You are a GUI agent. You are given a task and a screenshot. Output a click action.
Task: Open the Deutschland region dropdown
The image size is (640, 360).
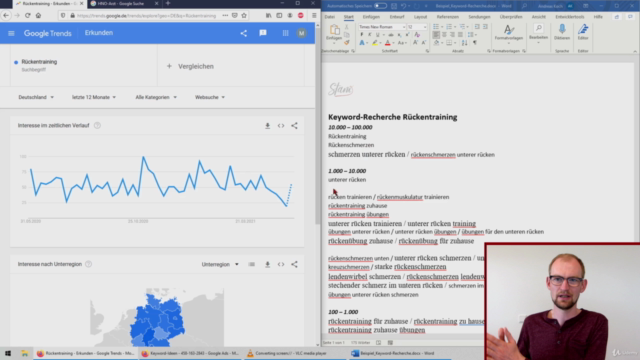[x=36, y=97]
